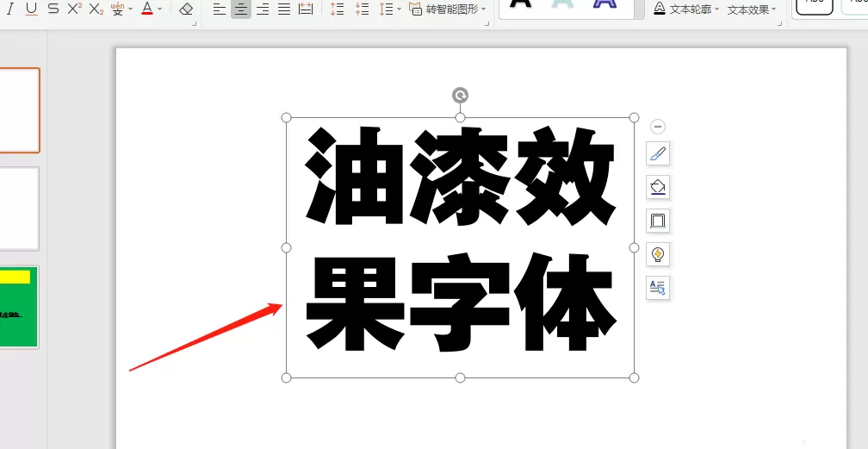
Task: Open line spacing options
Action: [x=386, y=9]
